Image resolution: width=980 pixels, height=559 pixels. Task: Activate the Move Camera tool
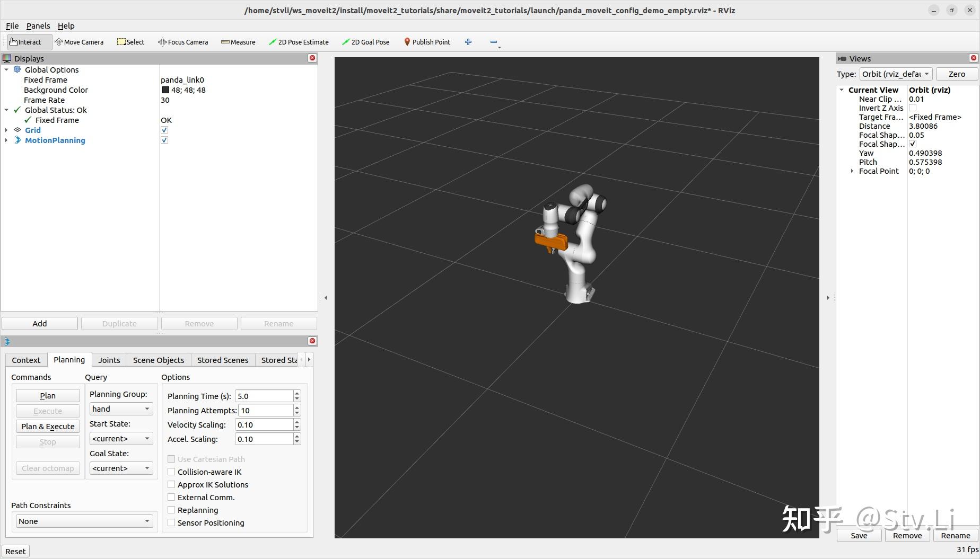[x=79, y=42]
